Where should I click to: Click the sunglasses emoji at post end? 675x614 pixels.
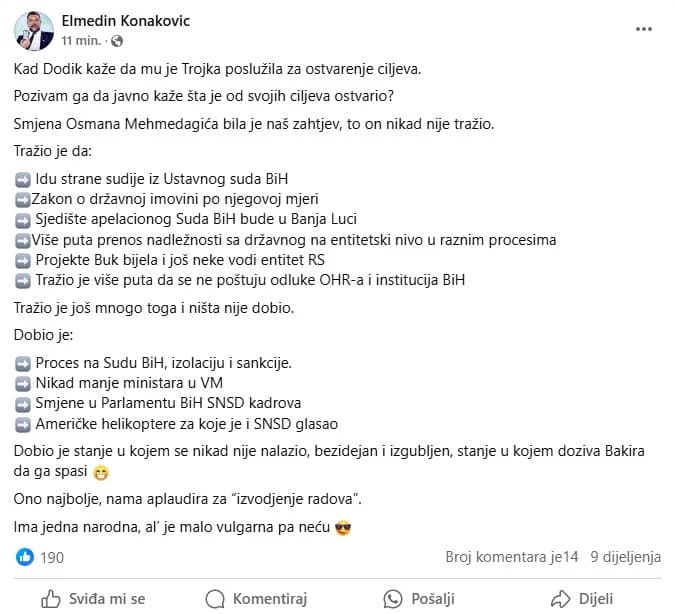tap(343, 527)
